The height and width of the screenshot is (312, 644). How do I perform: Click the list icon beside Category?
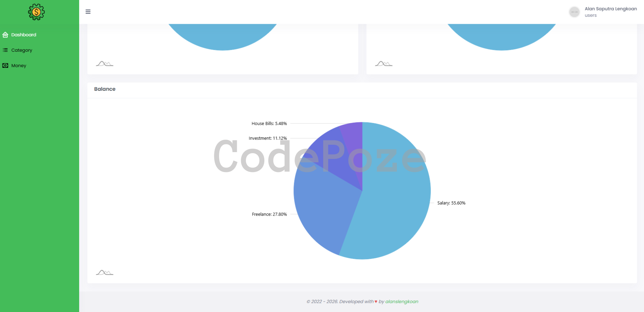click(5, 50)
